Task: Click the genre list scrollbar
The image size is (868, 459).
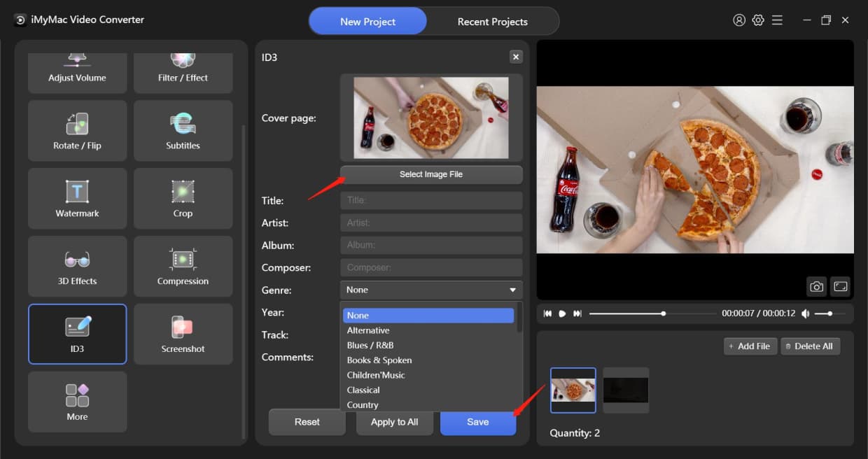Action: point(519,317)
